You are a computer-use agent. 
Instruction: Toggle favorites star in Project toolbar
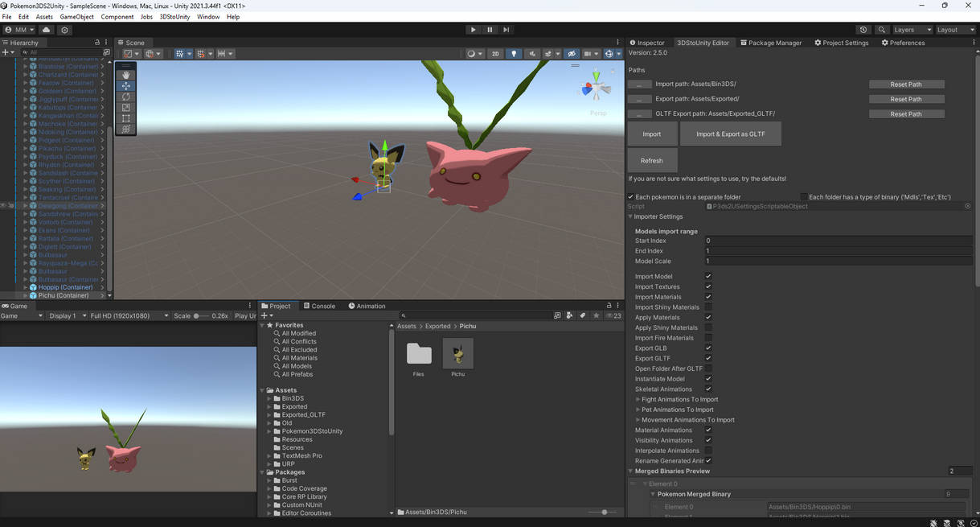(596, 315)
